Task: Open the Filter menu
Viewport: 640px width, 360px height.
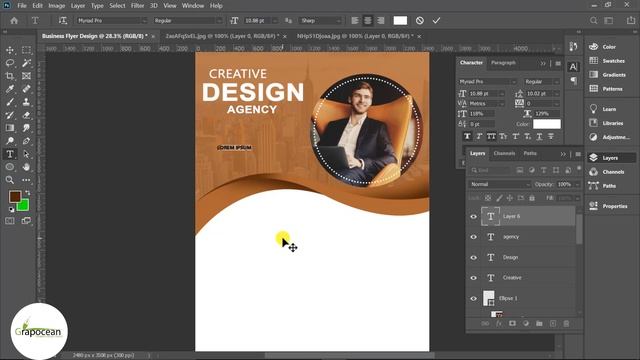Action: tap(137, 6)
